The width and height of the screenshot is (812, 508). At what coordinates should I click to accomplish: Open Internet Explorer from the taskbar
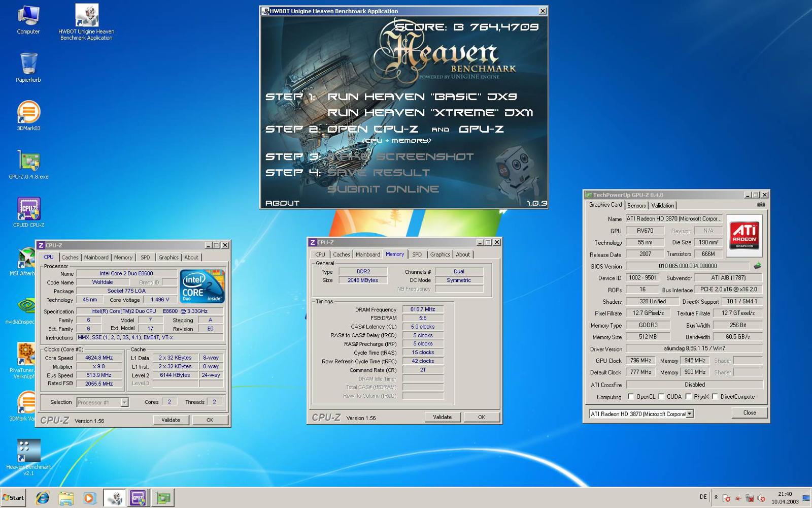[42, 498]
